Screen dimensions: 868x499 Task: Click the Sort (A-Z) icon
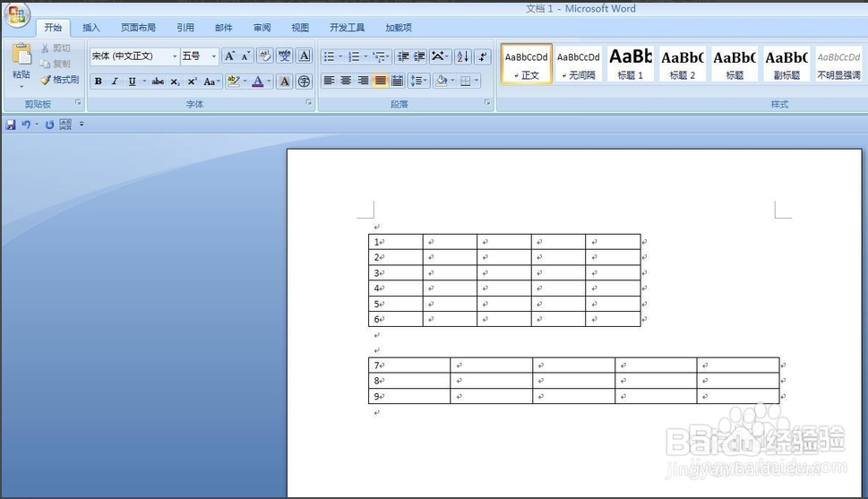pos(463,56)
